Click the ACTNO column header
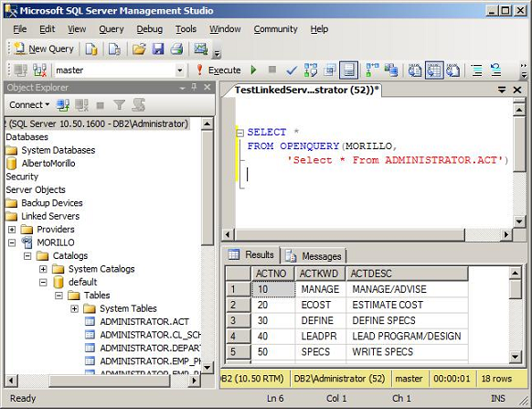 272,274
